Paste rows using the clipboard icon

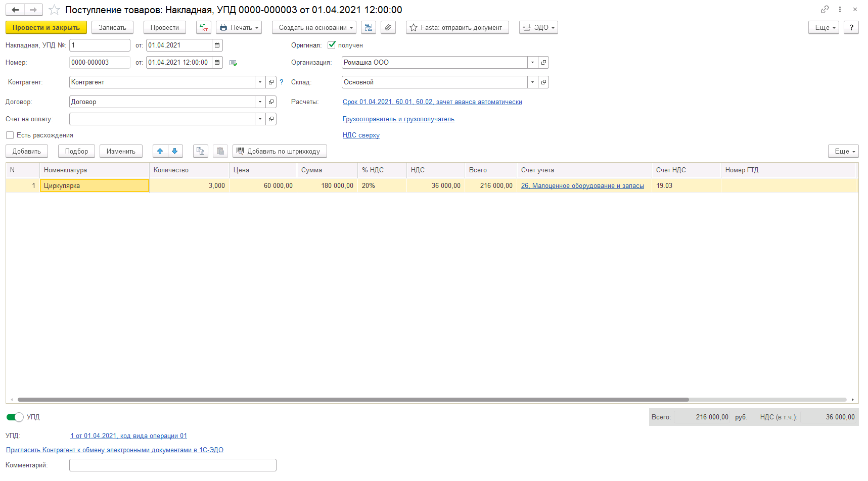click(x=220, y=151)
